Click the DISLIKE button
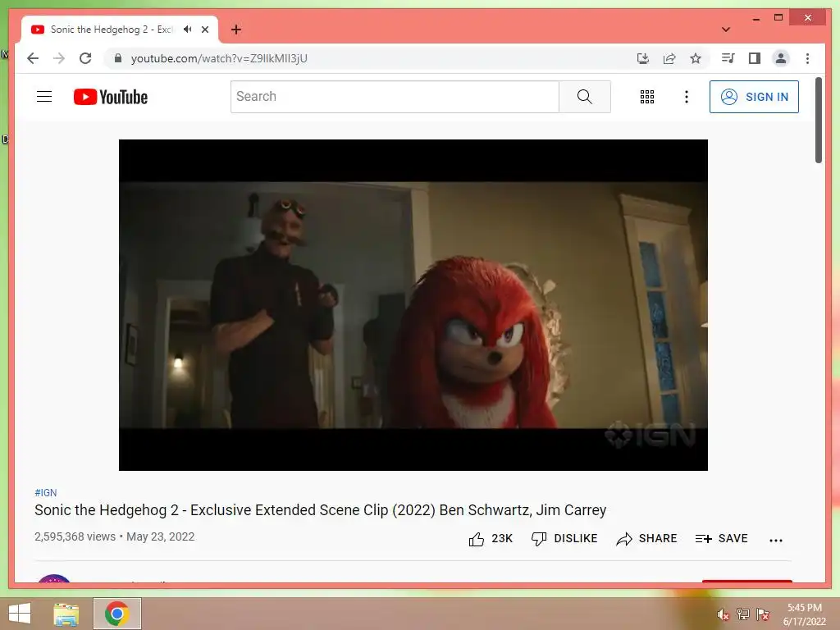This screenshot has height=630, width=840. (564, 538)
